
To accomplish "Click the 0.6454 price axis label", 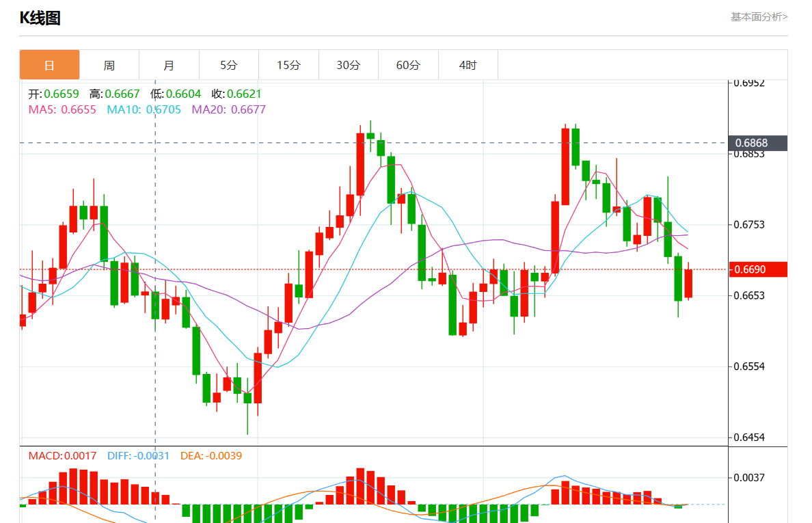I will (x=749, y=438).
